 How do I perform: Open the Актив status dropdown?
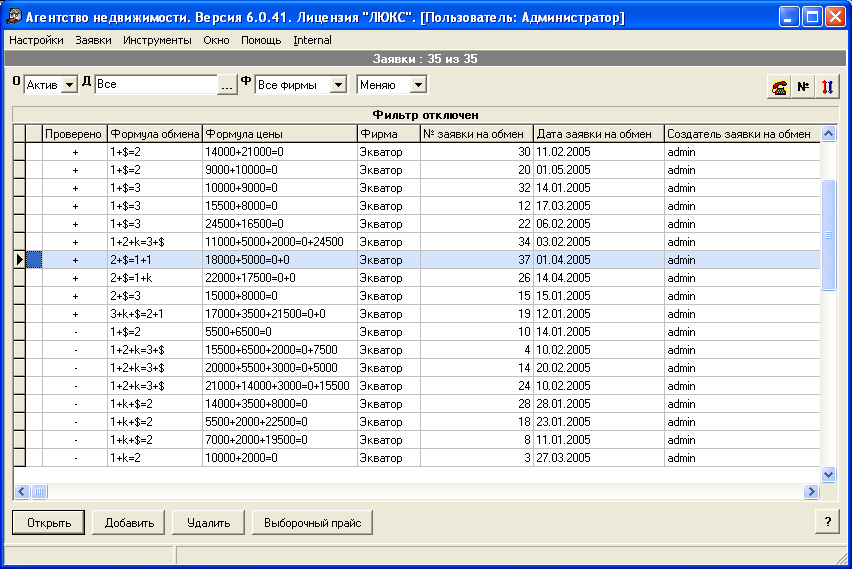click(70, 85)
